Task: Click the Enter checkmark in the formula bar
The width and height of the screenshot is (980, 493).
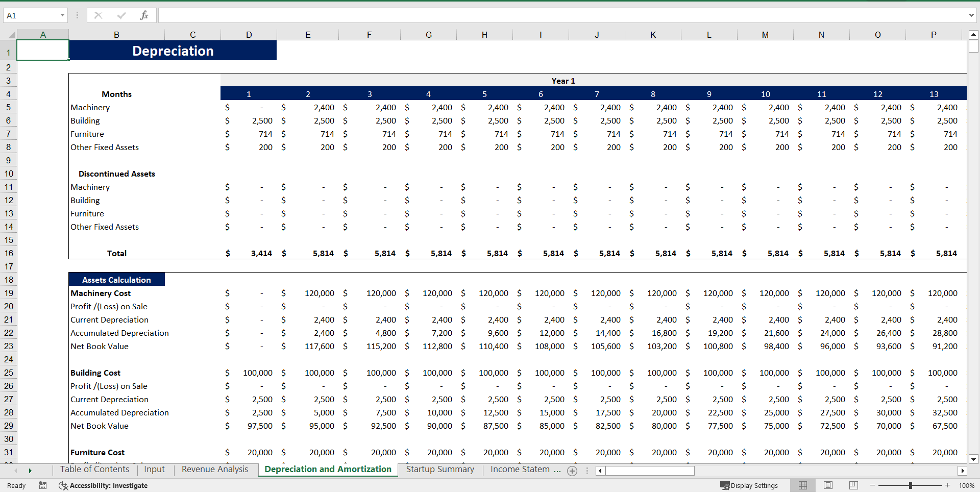Action: point(120,15)
